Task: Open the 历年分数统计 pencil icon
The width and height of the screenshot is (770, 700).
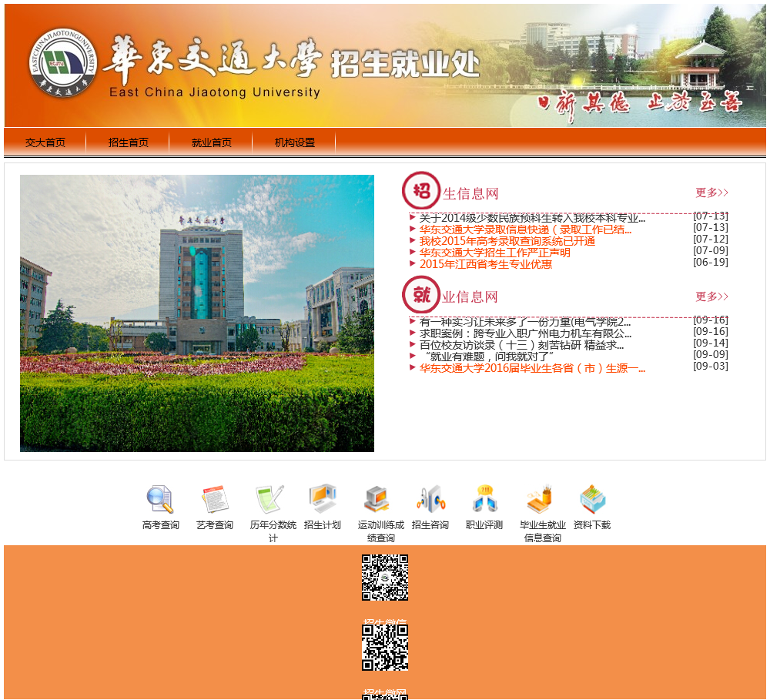Action: pos(269,498)
